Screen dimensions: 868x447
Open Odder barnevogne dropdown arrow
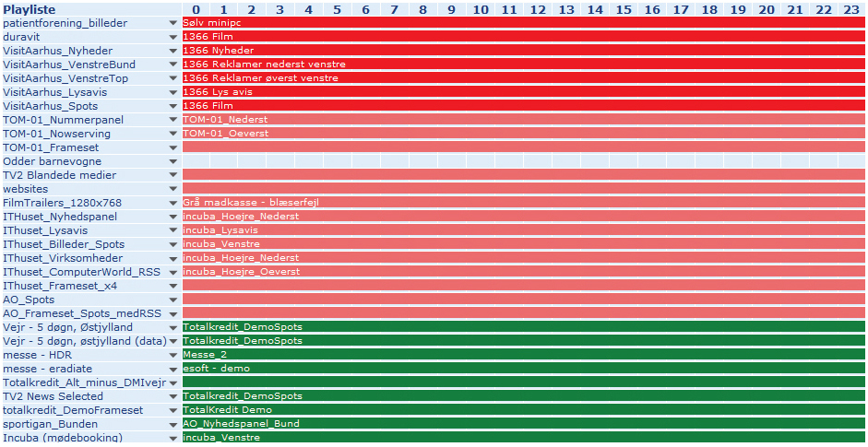pos(173,161)
